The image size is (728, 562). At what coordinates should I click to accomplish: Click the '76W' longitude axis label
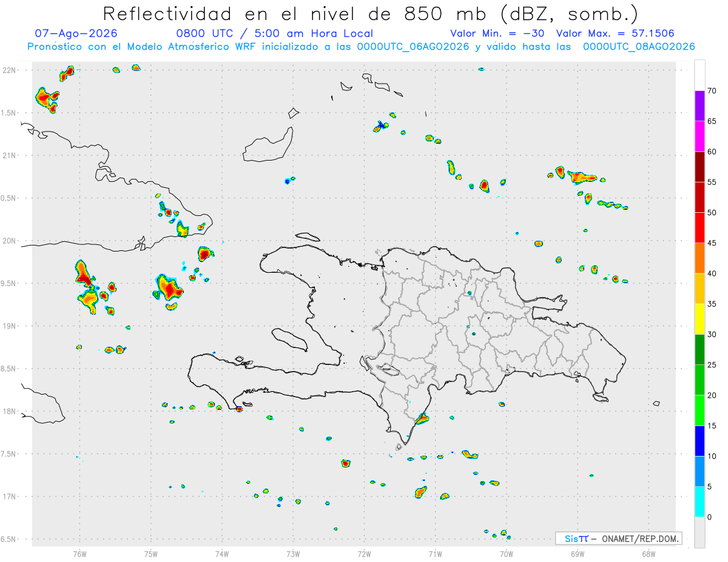click(x=79, y=554)
